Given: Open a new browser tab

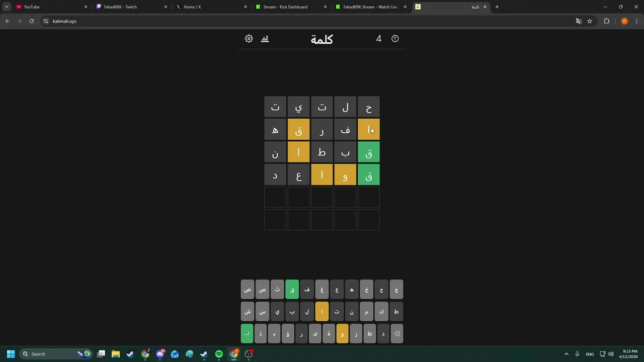Looking at the screenshot, I should [497, 7].
